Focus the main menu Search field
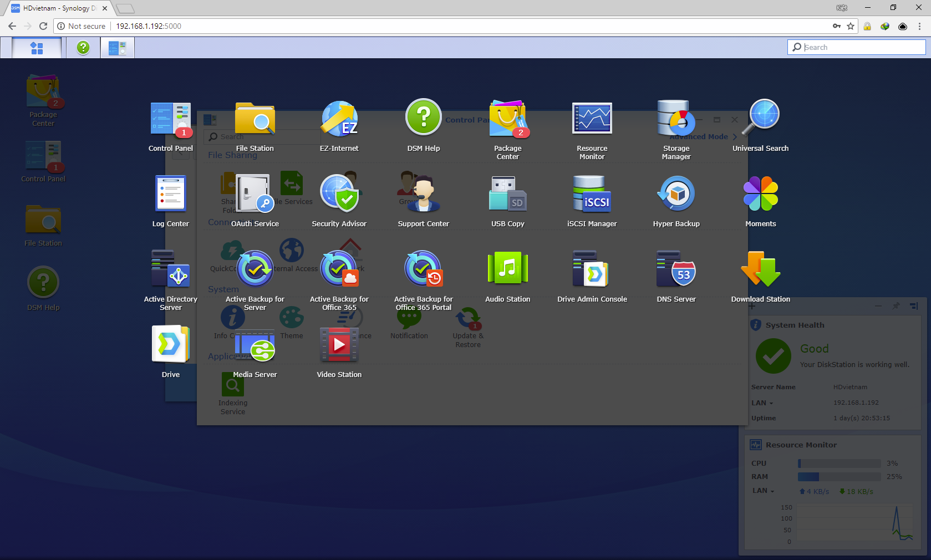 click(x=857, y=47)
